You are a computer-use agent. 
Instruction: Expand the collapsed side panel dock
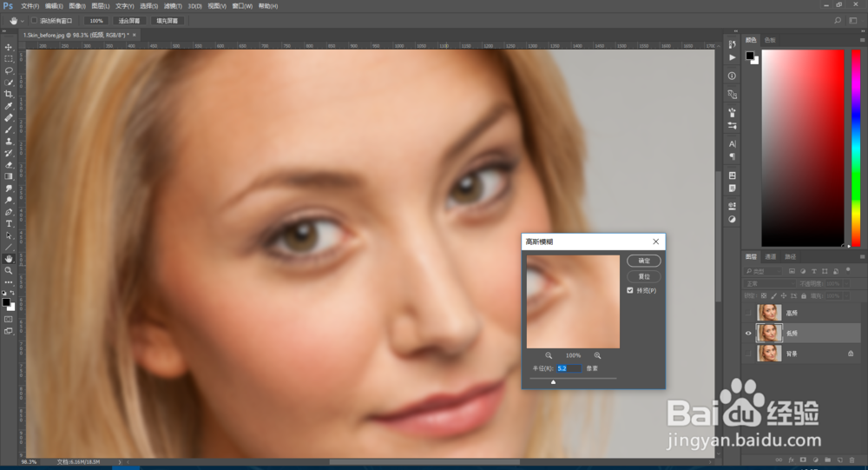click(x=736, y=31)
